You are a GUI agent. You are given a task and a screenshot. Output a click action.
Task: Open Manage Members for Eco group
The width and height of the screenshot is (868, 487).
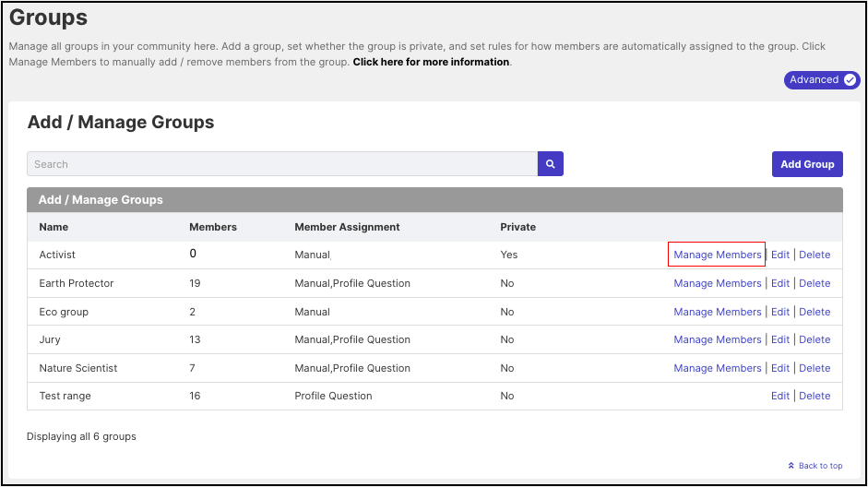point(718,312)
